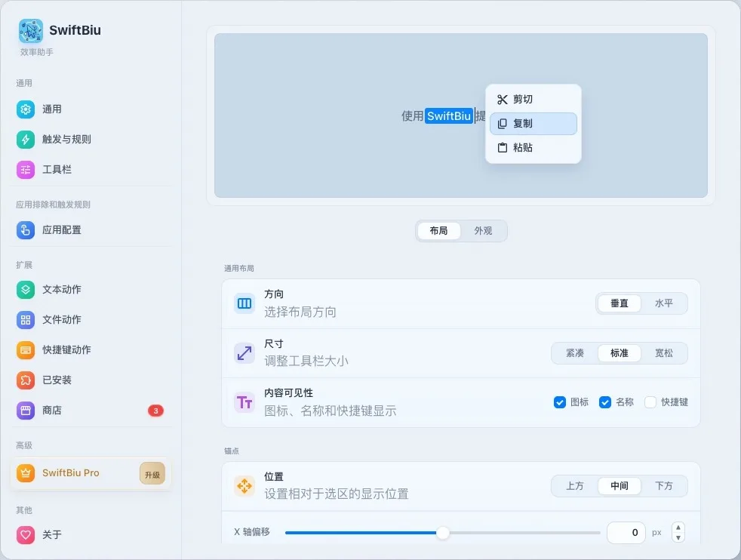Decrease X offset with stepper down arrow
This screenshot has width=741, height=560.
coord(678,538)
